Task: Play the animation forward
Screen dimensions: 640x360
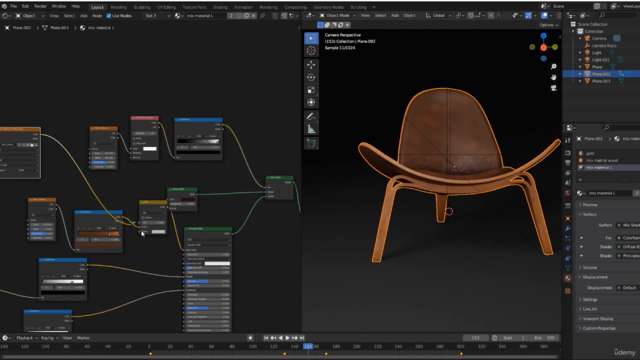Action: [288, 338]
